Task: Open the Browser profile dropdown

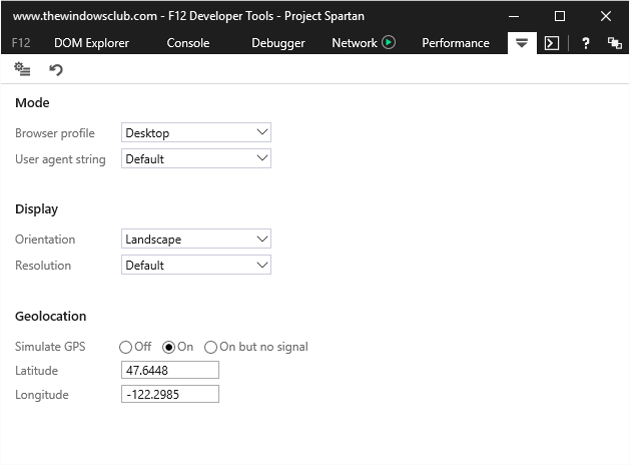Action: pyautogui.click(x=196, y=132)
